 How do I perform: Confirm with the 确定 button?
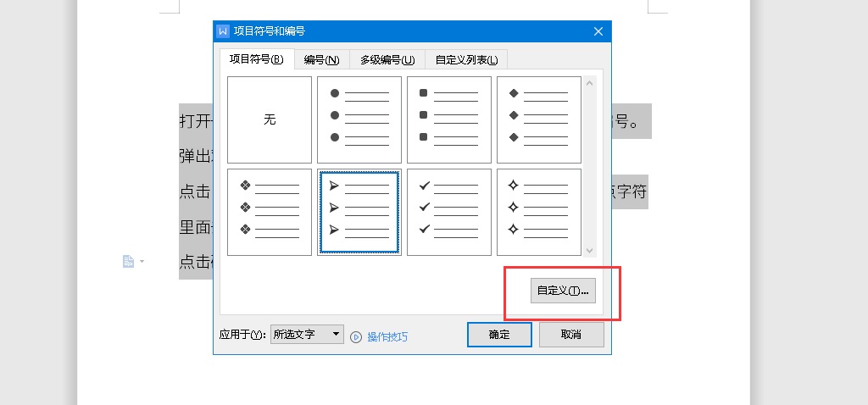(x=499, y=335)
